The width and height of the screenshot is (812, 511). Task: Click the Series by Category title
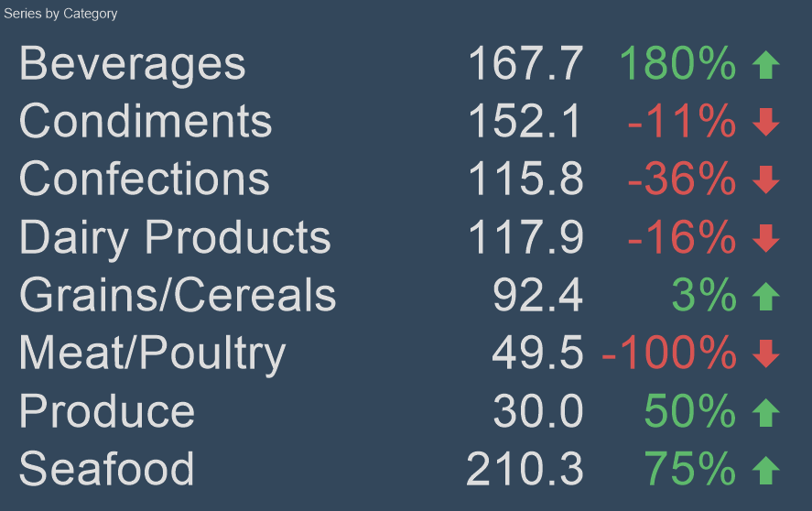pyautogui.click(x=60, y=14)
